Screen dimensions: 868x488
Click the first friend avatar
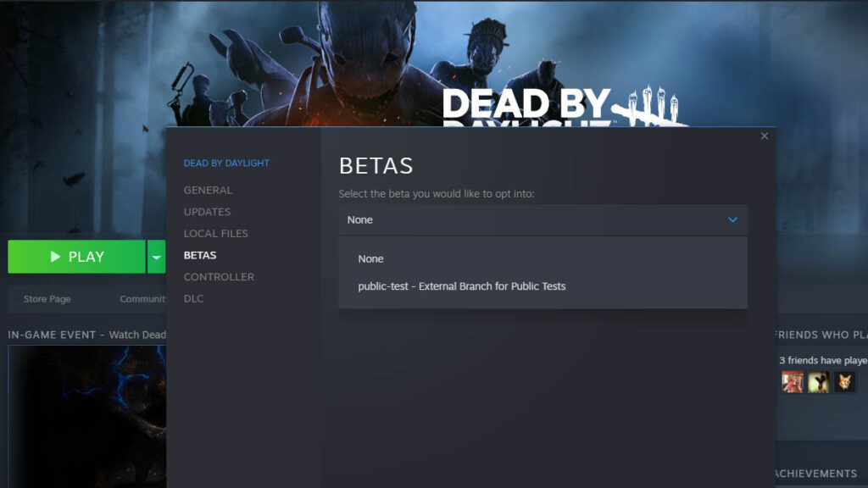point(793,382)
